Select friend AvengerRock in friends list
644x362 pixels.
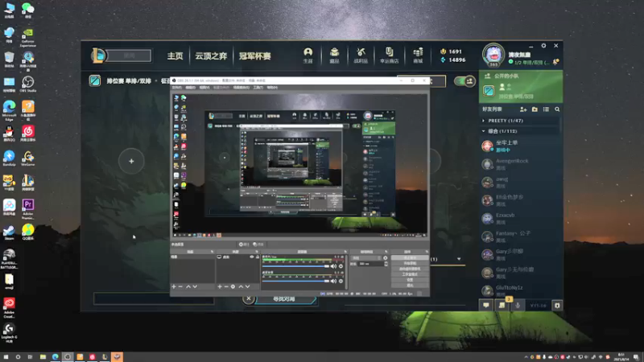click(x=520, y=164)
